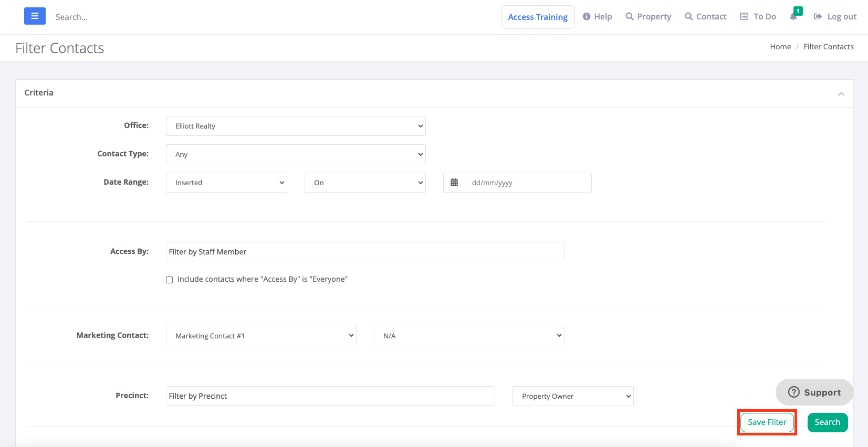This screenshot has width=868, height=447.
Task: Click the Filter Contacts breadcrumb
Action: [x=829, y=47]
